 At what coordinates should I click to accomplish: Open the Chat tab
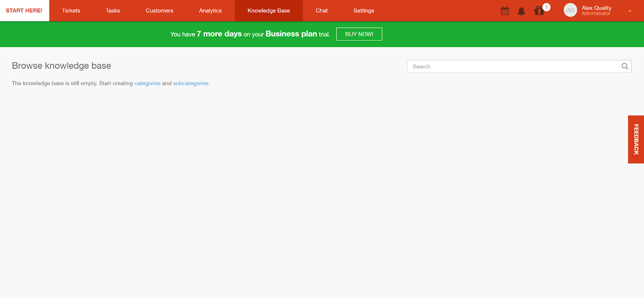pyautogui.click(x=322, y=10)
